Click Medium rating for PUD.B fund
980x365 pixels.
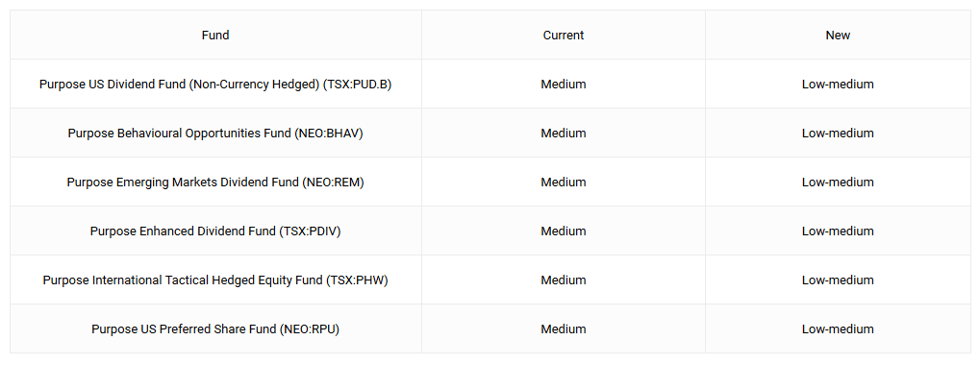click(x=564, y=85)
